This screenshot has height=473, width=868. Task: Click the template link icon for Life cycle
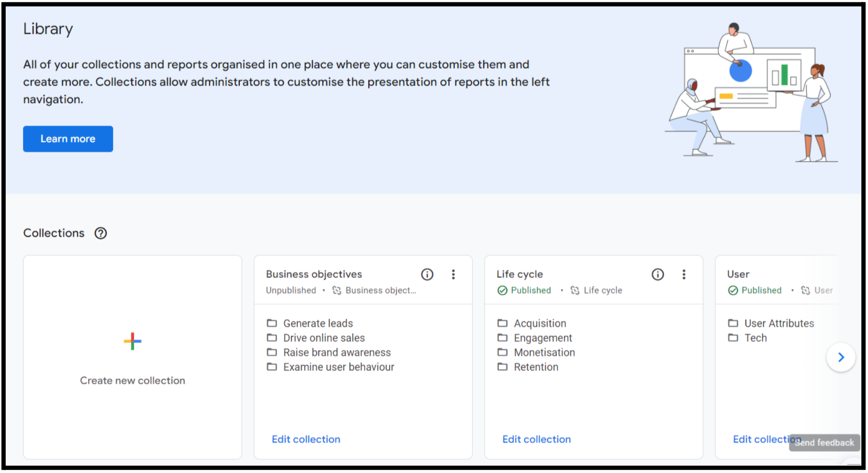point(575,291)
